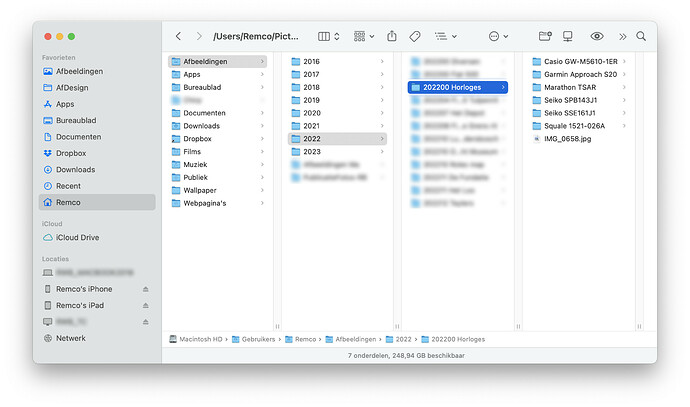Select Downloads folder in first column
This screenshot has height=407, width=690.
point(217,126)
